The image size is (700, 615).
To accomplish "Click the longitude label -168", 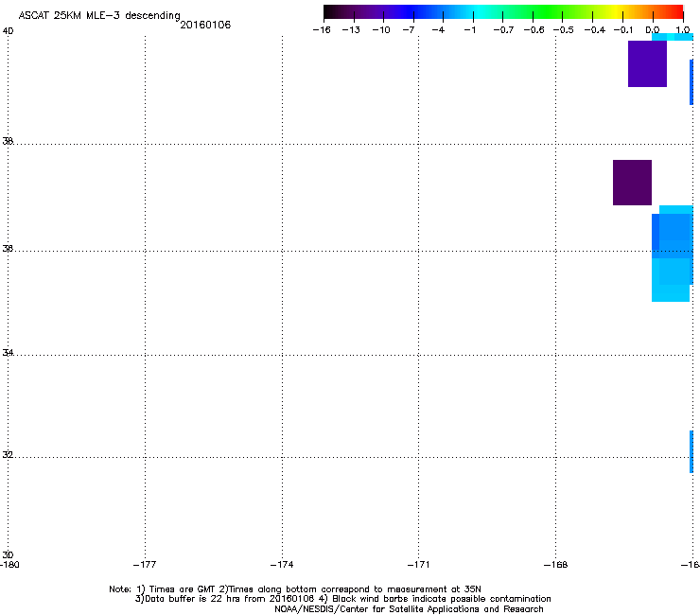I will (x=556, y=565).
